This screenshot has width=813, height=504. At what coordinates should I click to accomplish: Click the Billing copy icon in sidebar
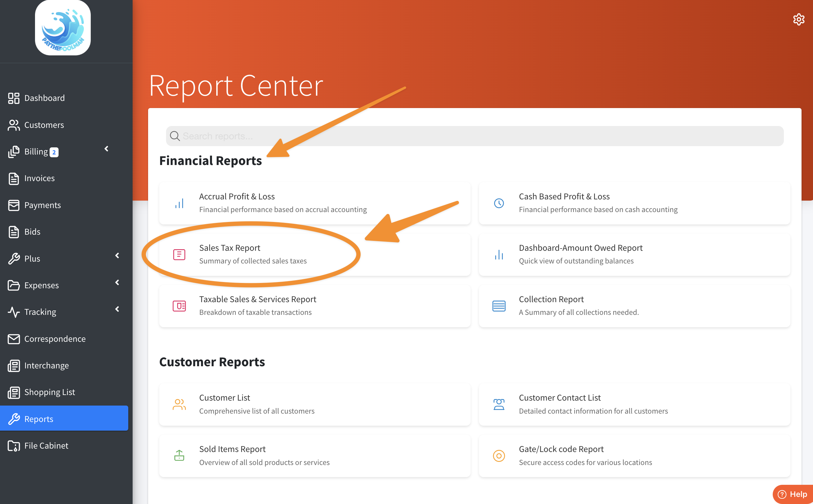tap(14, 152)
